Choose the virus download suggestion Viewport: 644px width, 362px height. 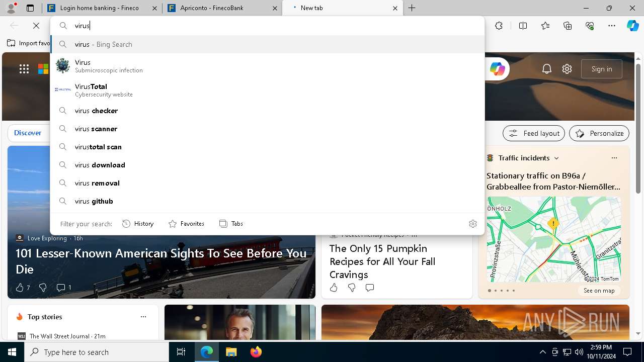tap(267, 165)
